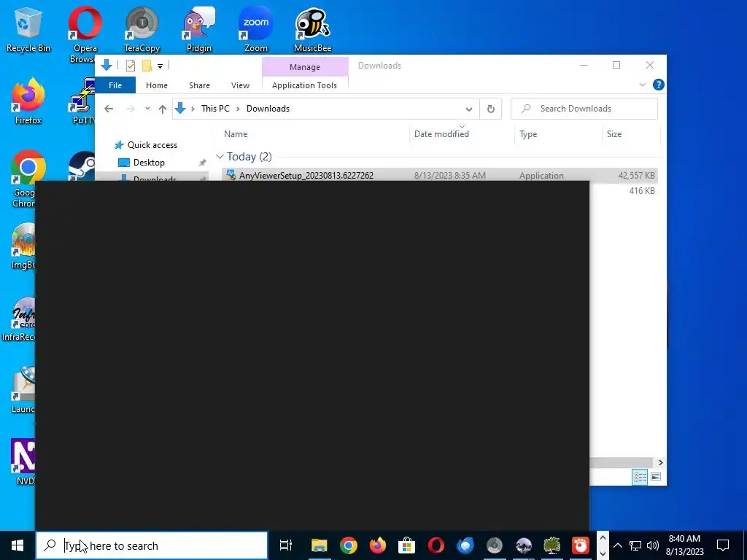Select the NVDA desktop icon
Screen dimensions: 747x560
tap(24, 462)
